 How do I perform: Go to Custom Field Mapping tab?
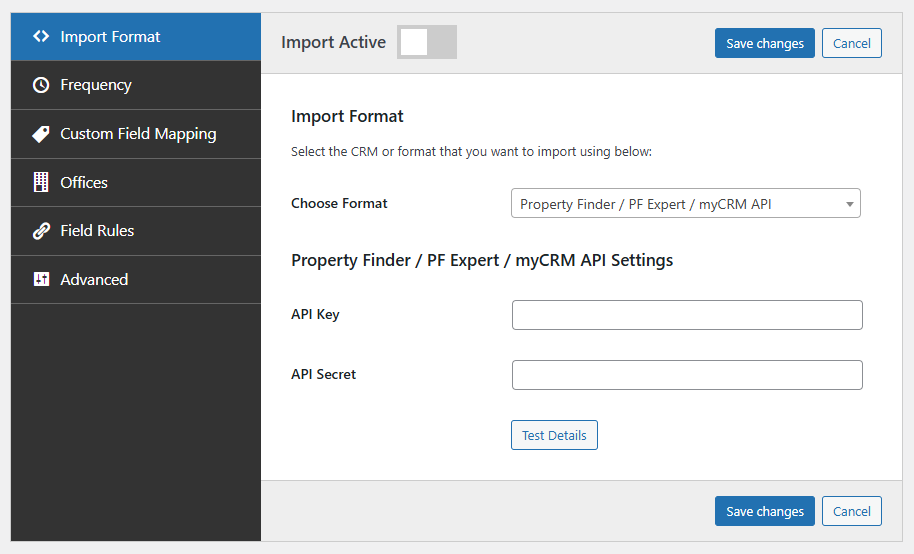click(136, 134)
